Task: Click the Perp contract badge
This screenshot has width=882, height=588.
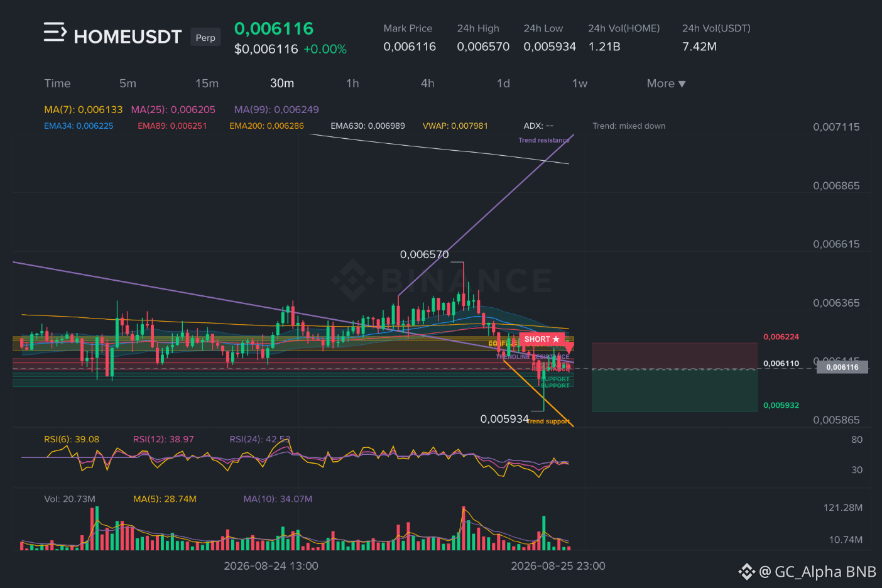Action: tap(205, 38)
